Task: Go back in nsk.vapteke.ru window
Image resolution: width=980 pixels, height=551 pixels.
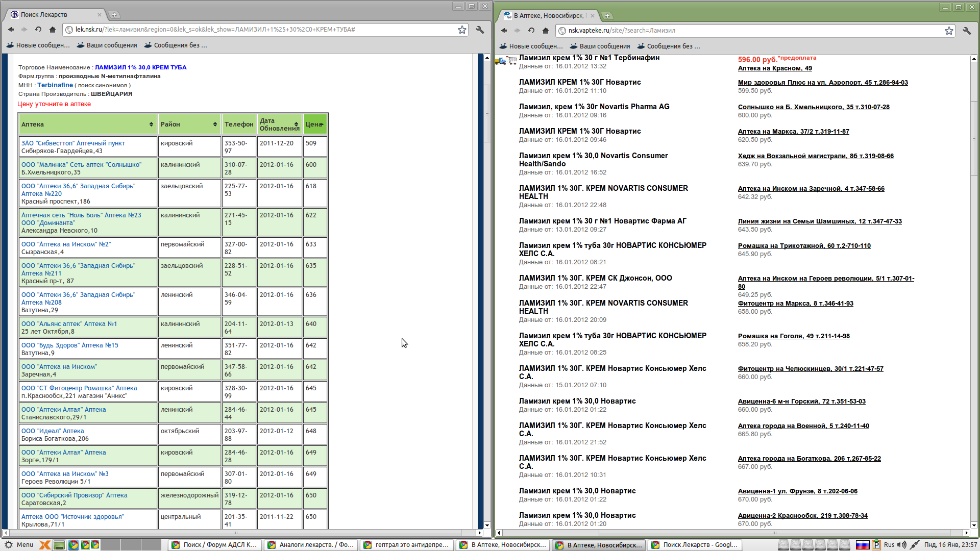Action: (504, 31)
